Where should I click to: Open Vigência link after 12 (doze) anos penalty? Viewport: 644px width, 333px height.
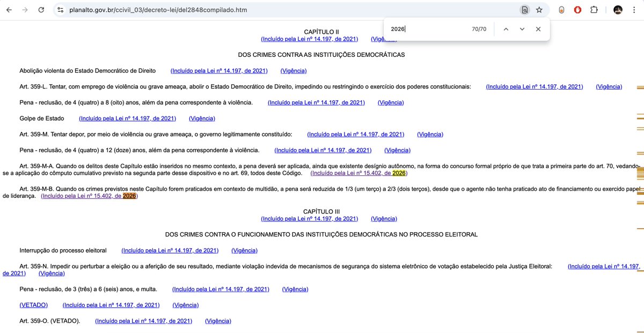[397, 150]
